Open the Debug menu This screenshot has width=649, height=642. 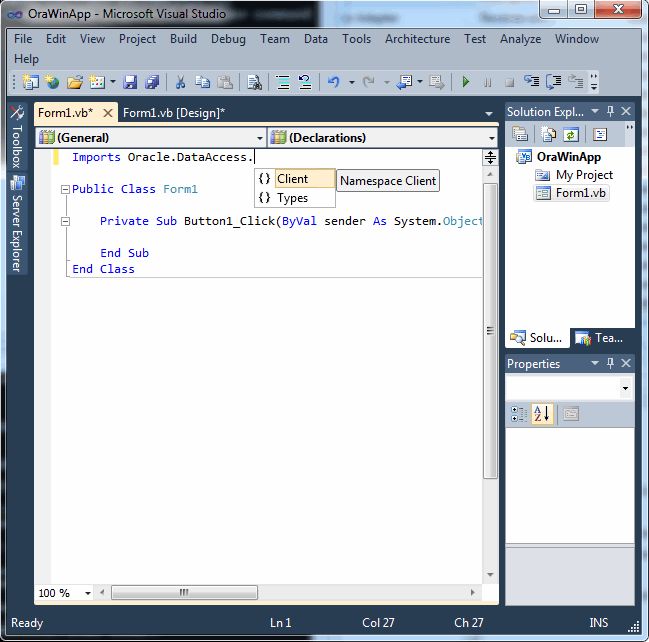pyautogui.click(x=228, y=39)
